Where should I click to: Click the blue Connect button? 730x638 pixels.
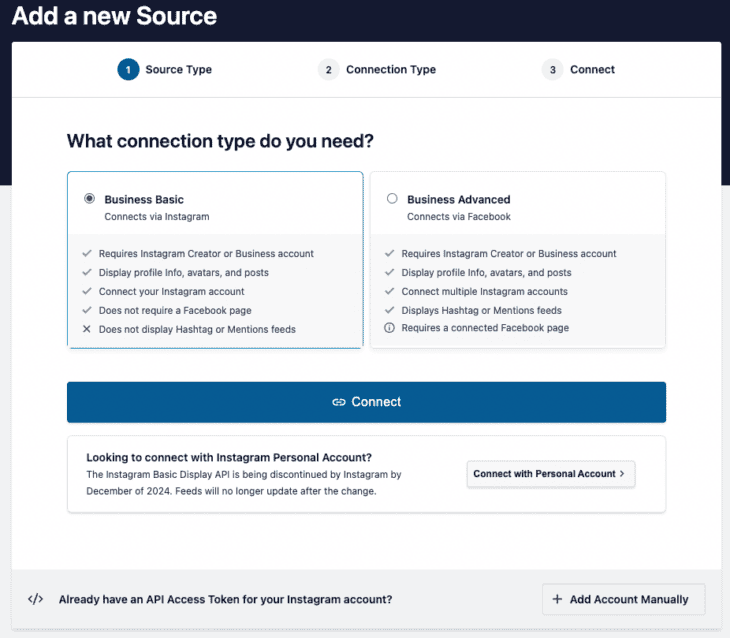(x=366, y=402)
